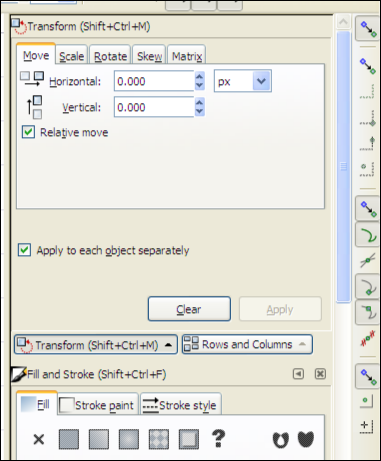The width and height of the screenshot is (381, 461).
Task: Increase the Vertical value with up arrow
Action: click(x=199, y=102)
